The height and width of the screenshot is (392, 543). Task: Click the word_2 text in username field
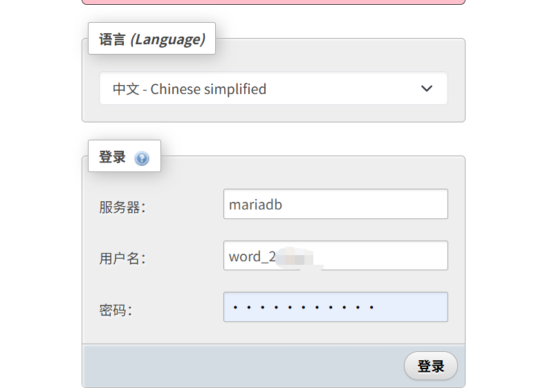click(252, 256)
